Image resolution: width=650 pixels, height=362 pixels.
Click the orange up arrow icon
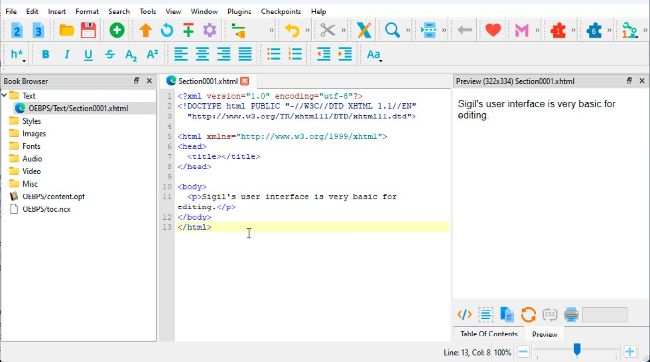[146, 30]
